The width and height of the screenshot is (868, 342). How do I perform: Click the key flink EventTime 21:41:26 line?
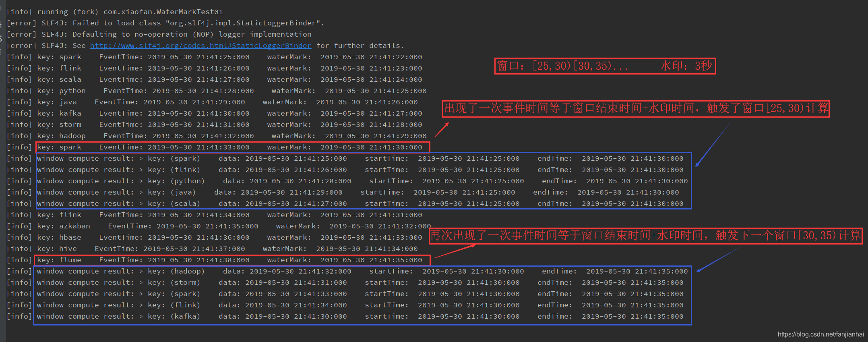click(215, 68)
